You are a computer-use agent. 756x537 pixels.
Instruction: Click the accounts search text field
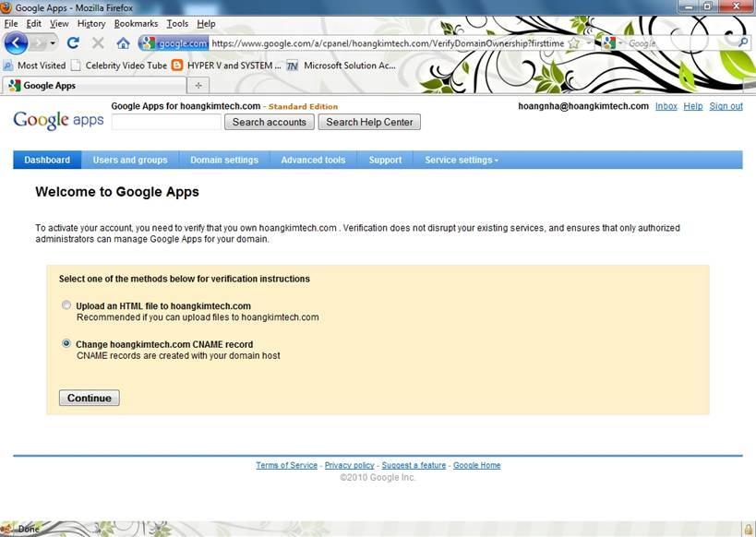(x=166, y=122)
